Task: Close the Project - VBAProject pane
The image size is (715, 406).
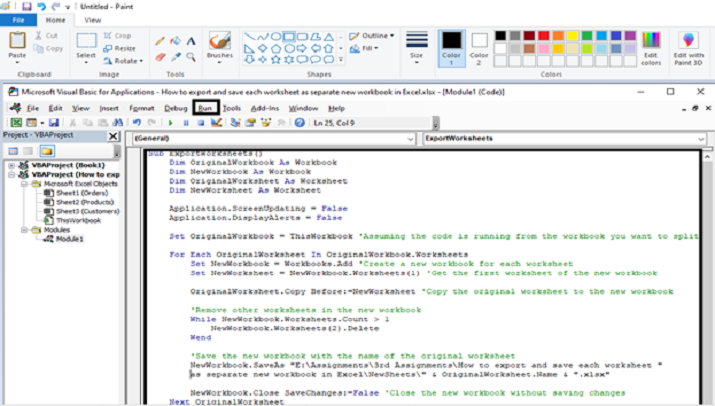Action: click(113, 136)
